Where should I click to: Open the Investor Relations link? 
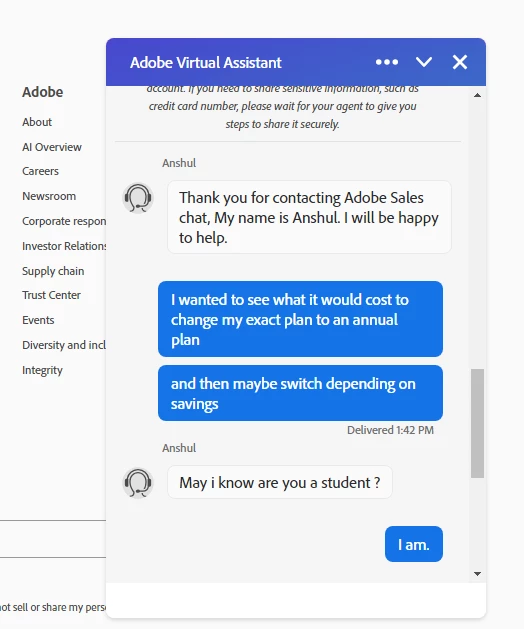[64, 246]
